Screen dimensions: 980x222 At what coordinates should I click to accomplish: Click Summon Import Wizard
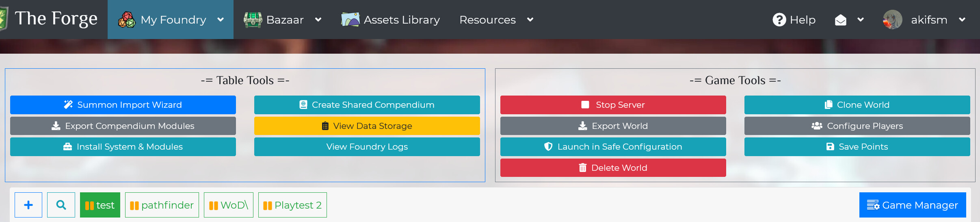(x=123, y=105)
